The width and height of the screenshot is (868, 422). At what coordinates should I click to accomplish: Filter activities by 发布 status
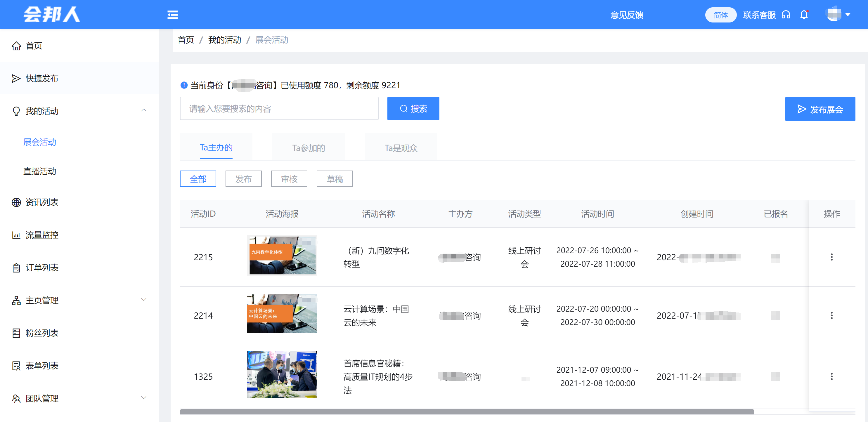pyautogui.click(x=243, y=179)
